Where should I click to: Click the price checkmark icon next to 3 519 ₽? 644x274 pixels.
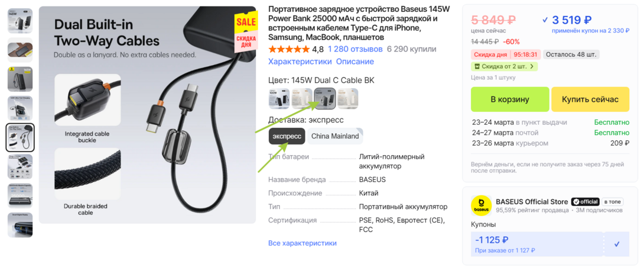click(x=545, y=20)
